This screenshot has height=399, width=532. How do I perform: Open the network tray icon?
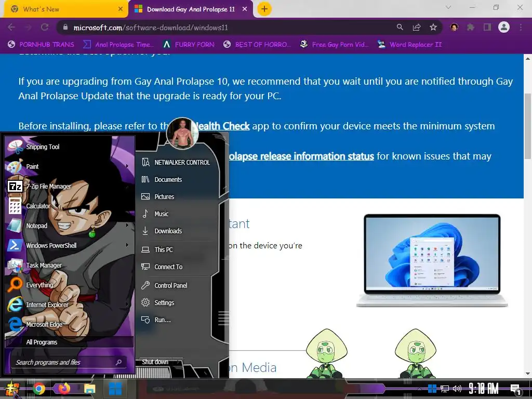coord(445,389)
